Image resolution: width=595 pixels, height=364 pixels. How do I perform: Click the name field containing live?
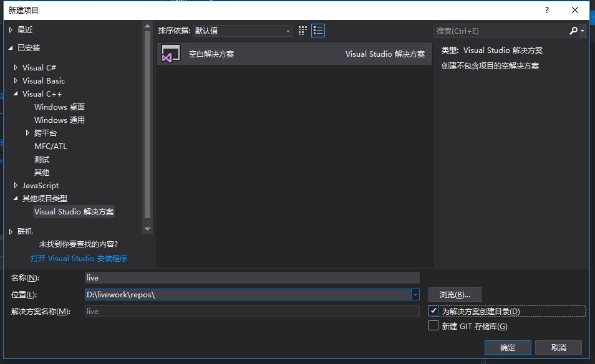252,277
